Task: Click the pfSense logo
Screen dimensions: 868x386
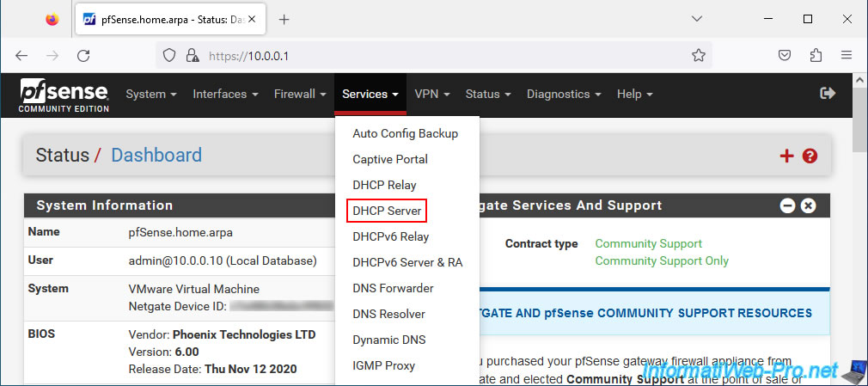Action: click(64, 95)
